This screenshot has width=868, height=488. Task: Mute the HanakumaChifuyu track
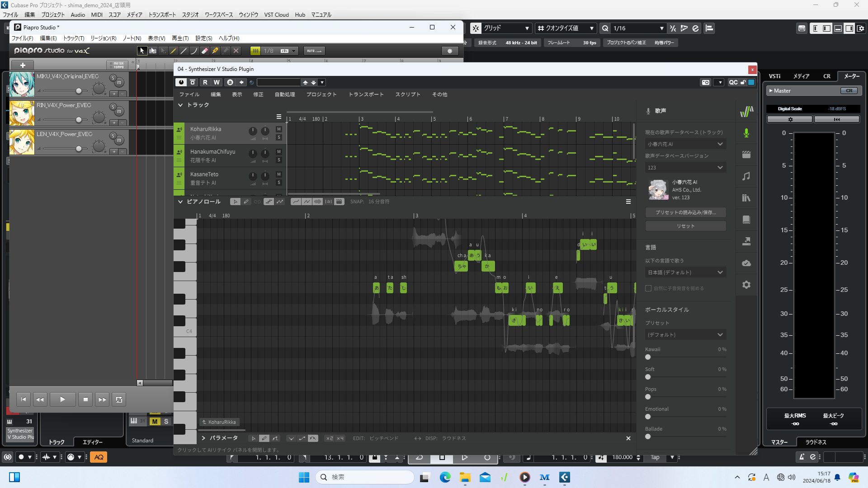[279, 152]
